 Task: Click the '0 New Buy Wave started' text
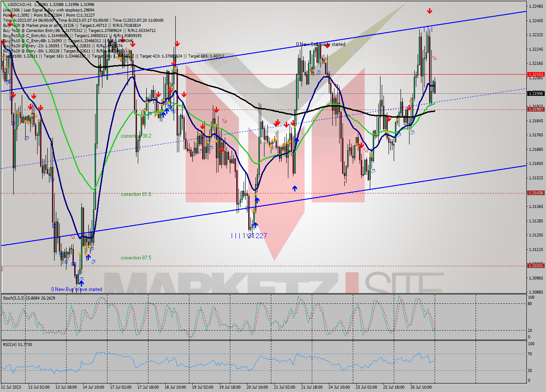click(77, 289)
